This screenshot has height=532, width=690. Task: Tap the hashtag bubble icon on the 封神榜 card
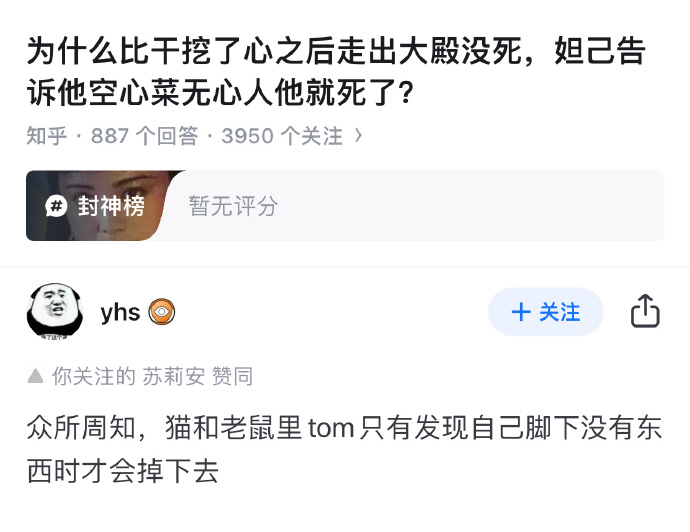56,205
